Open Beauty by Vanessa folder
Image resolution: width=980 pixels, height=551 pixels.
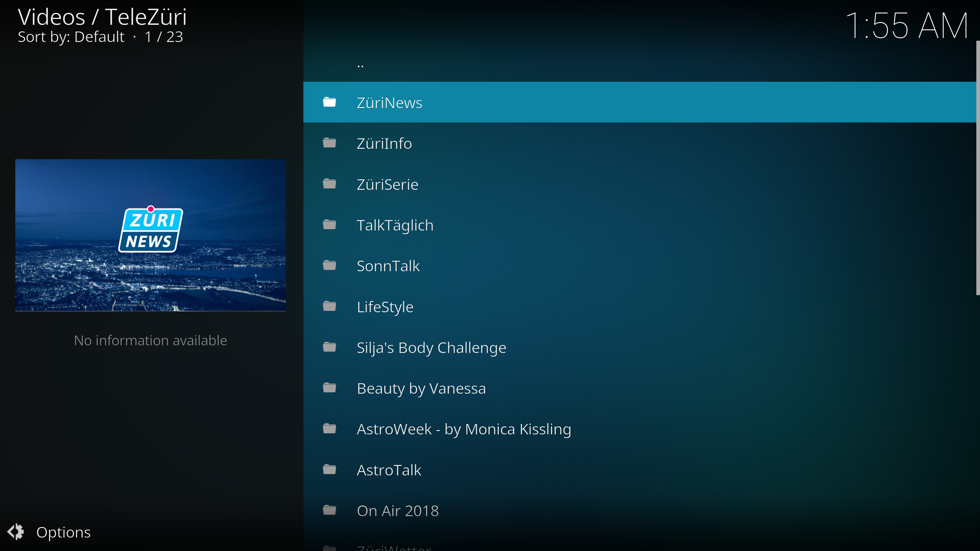tap(421, 388)
